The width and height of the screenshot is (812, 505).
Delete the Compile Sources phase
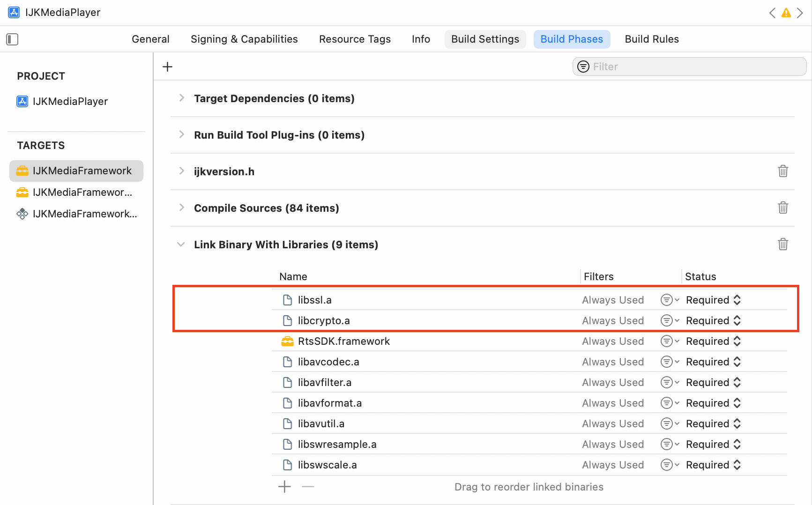tap(783, 208)
